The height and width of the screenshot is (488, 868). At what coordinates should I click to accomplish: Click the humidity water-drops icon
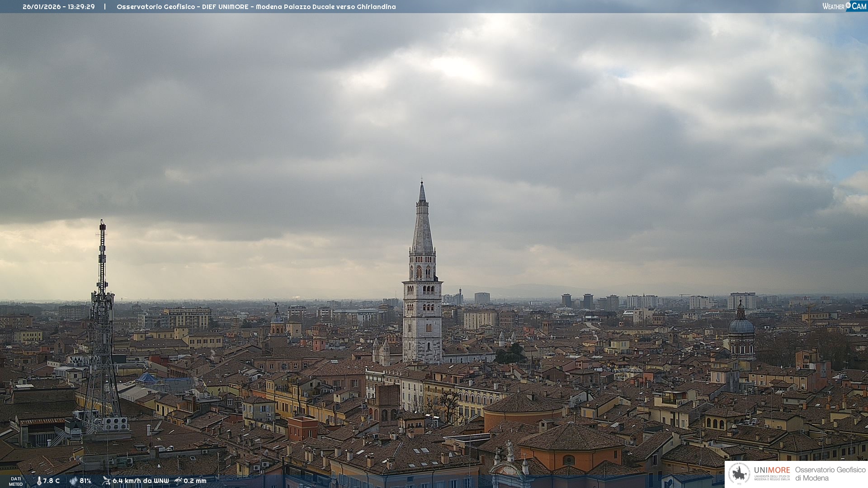(73, 481)
